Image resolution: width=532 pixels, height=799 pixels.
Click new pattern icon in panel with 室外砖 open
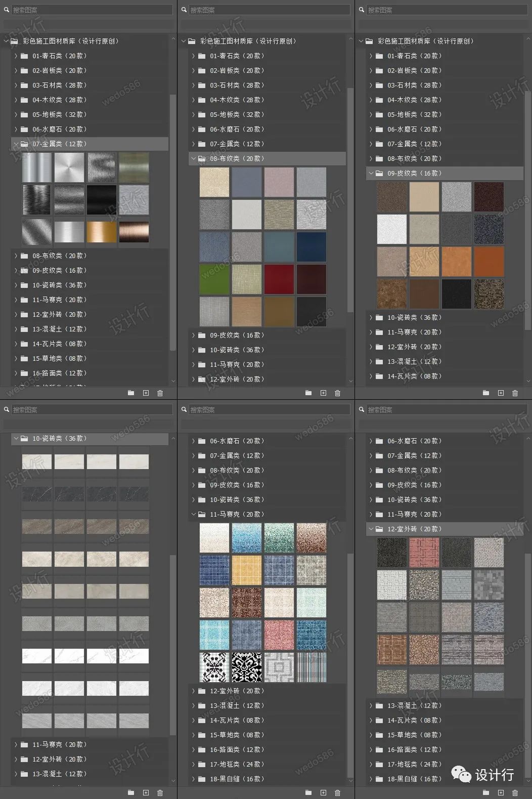pyautogui.click(x=501, y=792)
